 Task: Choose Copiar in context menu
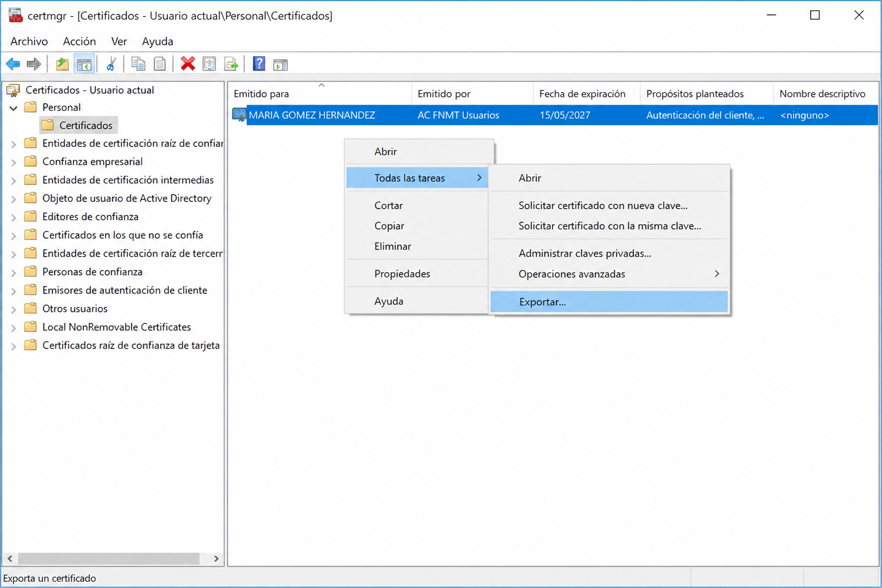[417, 226]
